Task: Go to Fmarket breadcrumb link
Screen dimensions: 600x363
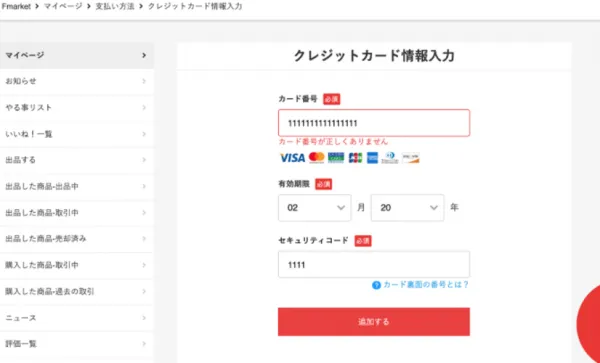Action: pos(16,6)
